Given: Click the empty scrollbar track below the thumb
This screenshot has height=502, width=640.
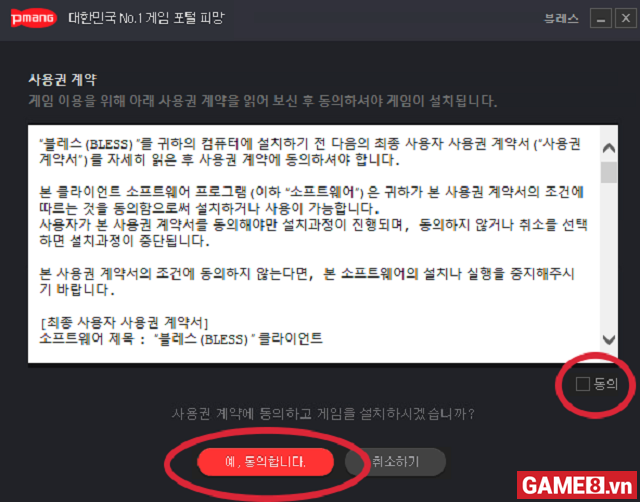Looking at the screenshot, I should (609, 257).
